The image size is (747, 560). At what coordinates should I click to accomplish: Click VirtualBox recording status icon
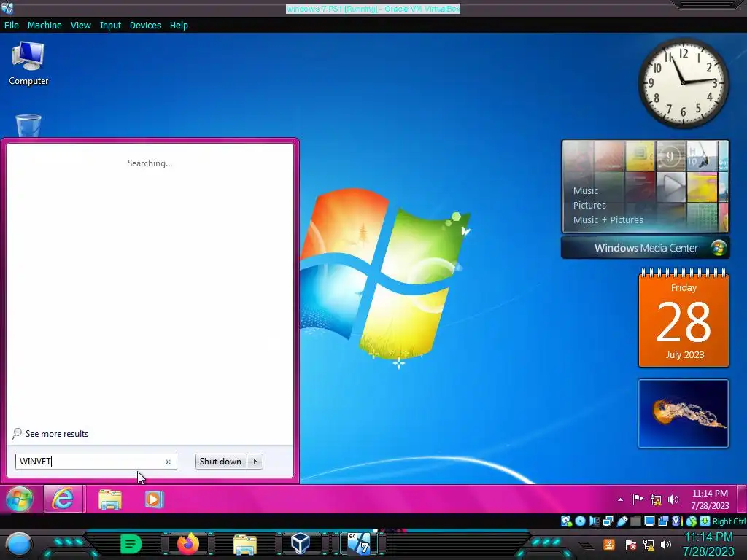tap(663, 521)
